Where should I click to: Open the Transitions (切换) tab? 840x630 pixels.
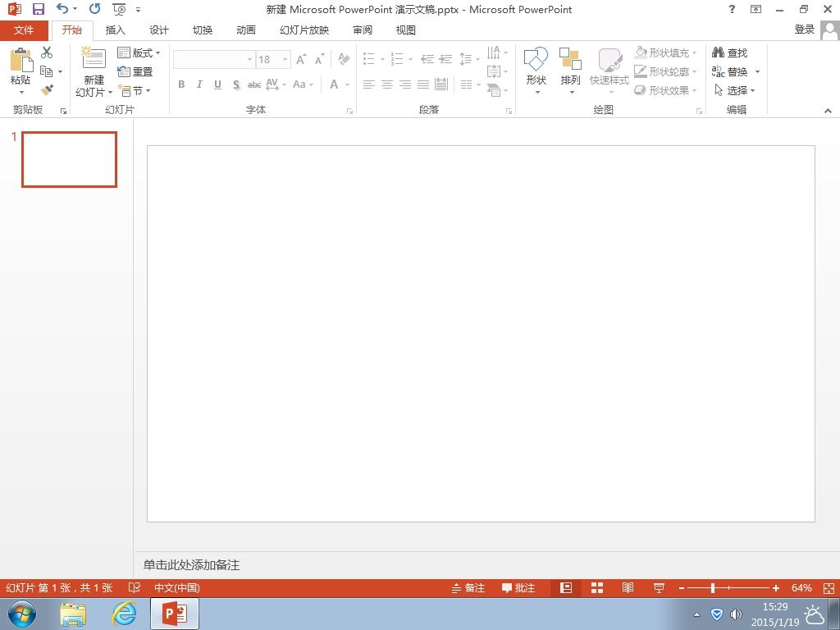[x=203, y=30]
